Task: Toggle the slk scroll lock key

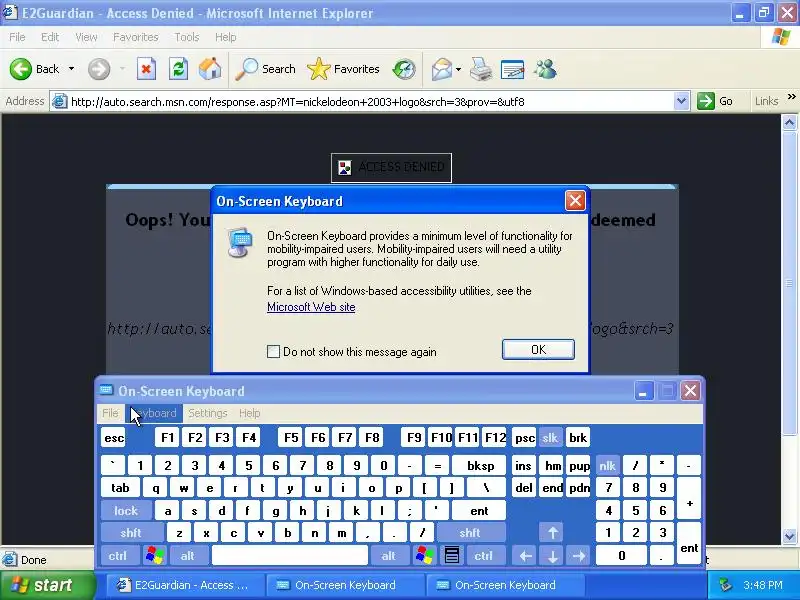Action: (550, 438)
